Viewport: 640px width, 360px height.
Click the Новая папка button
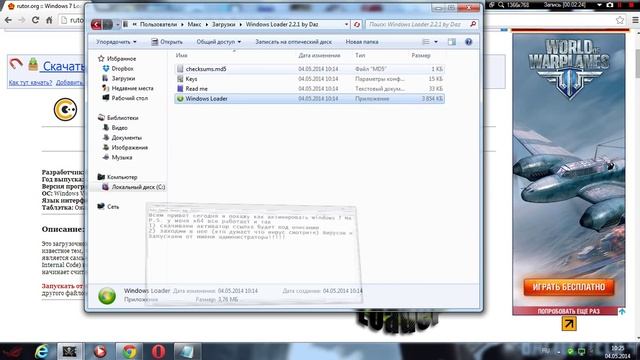(x=362, y=42)
